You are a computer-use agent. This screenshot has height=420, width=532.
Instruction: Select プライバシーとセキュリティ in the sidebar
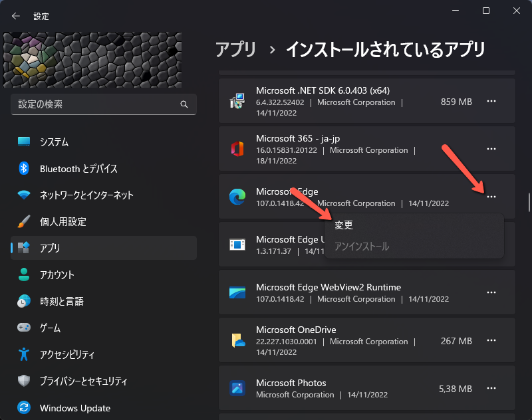pos(104,381)
